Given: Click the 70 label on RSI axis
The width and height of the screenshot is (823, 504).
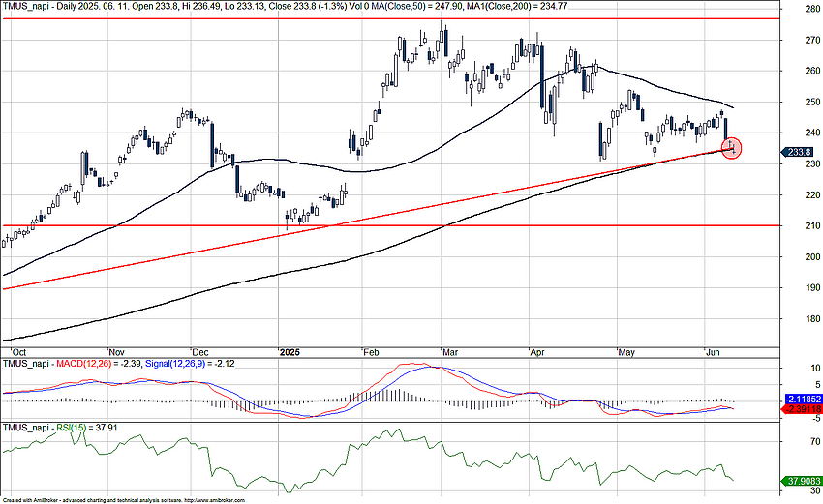Looking at the screenshot, I should tap(815, 442).
